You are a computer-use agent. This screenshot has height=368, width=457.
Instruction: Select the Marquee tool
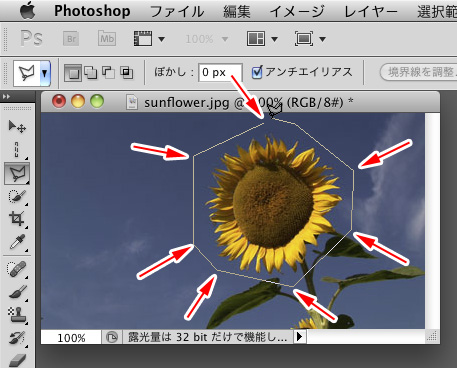(x=17, y=150)
